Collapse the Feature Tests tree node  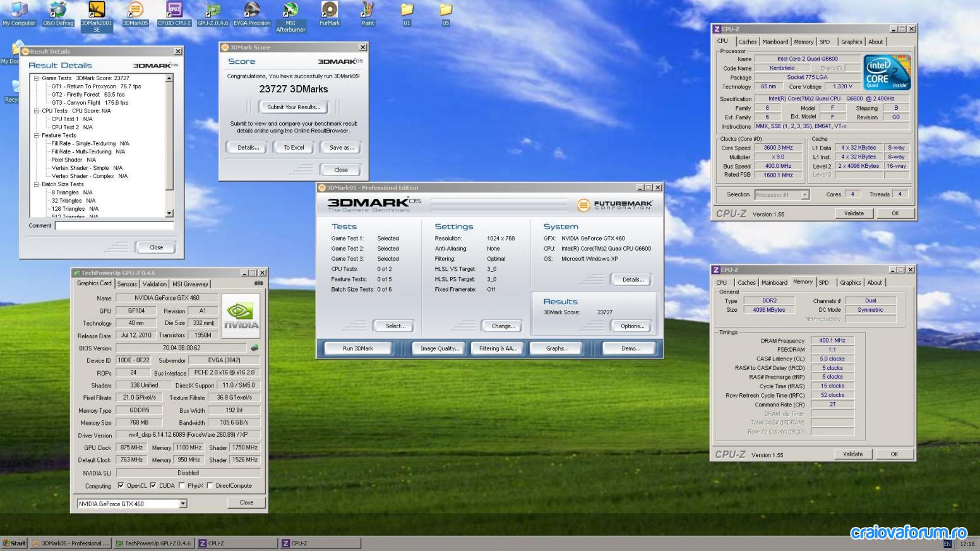pos(37,135)
